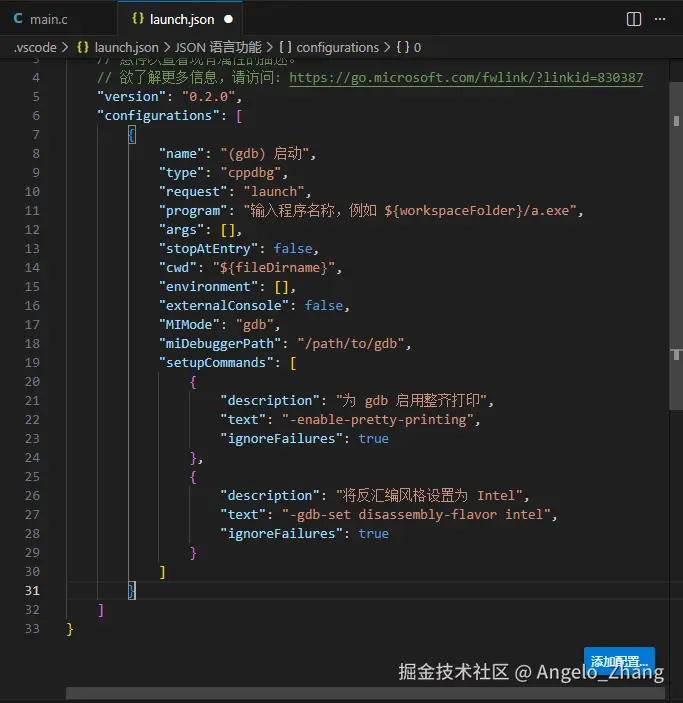Viewport: 683px width, 703px height.
Task: Click the C file icon on main.c tab
Action: pos(18,19)
